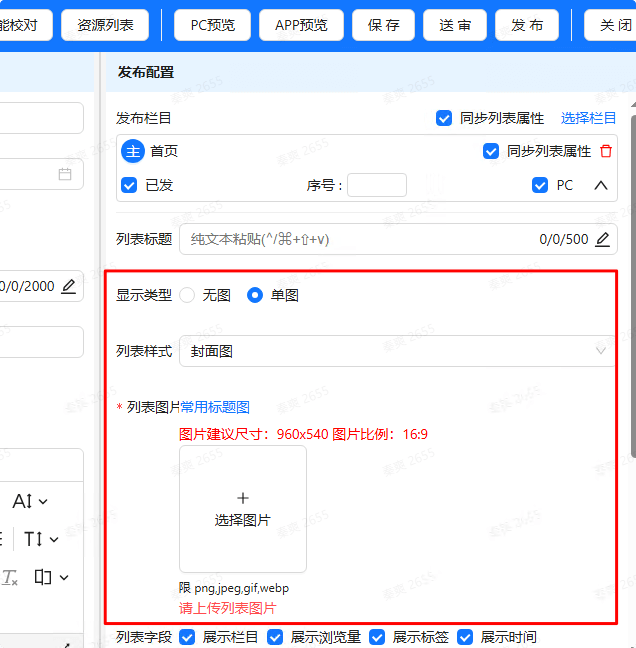Viewport: 636px width, 648px height.
Task: Delete the 首页 publish column with trash icon
Action: (606, 152)
